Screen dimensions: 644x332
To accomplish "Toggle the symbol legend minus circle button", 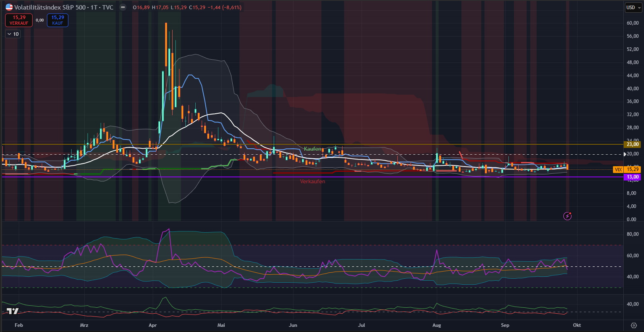I will [123, 7].
